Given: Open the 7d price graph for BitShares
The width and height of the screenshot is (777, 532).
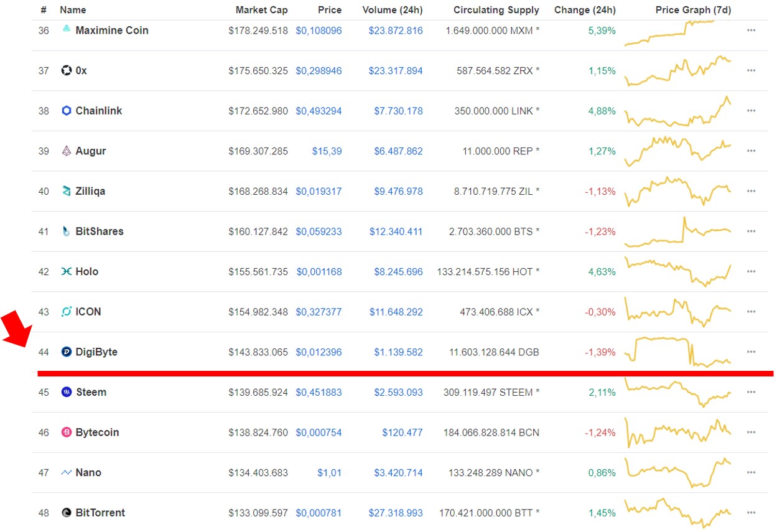Looking at the screenshot, I should [x=678, y=231].
